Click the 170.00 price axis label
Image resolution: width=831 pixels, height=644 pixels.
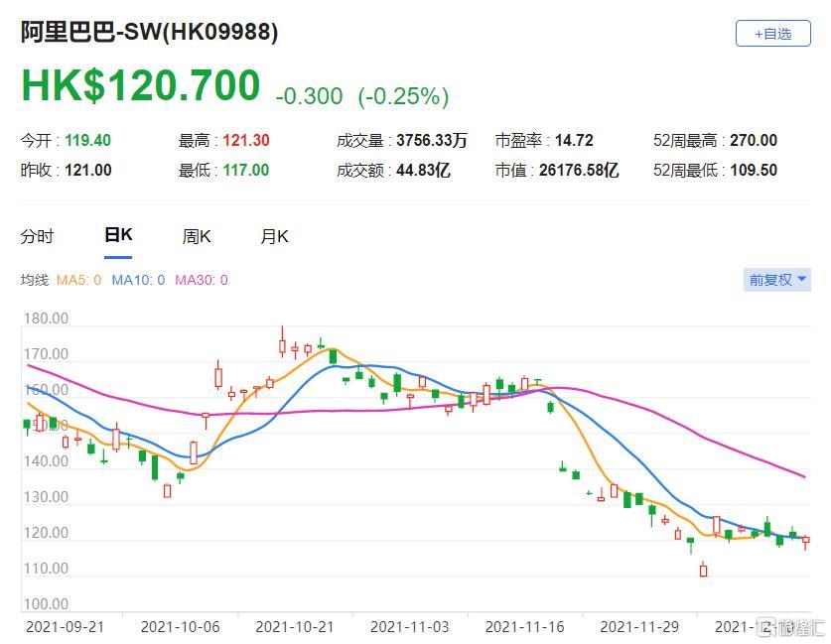[x=46, y=354]
